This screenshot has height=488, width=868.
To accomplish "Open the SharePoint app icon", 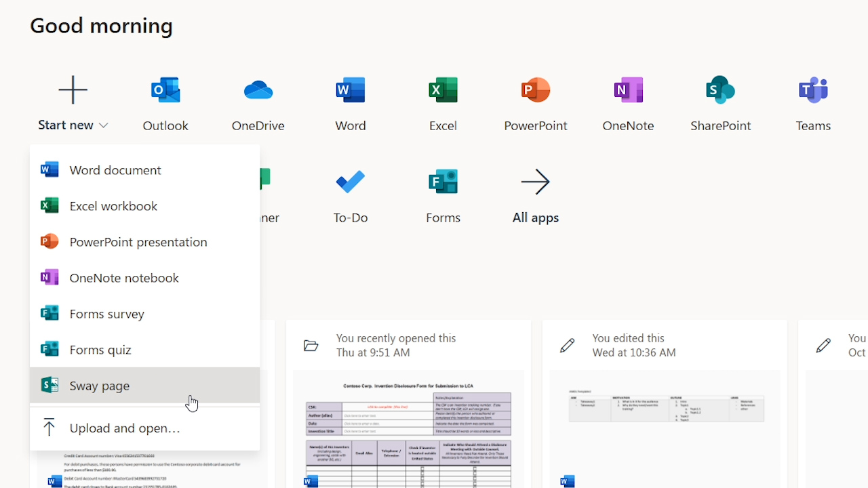I will 720,89.
